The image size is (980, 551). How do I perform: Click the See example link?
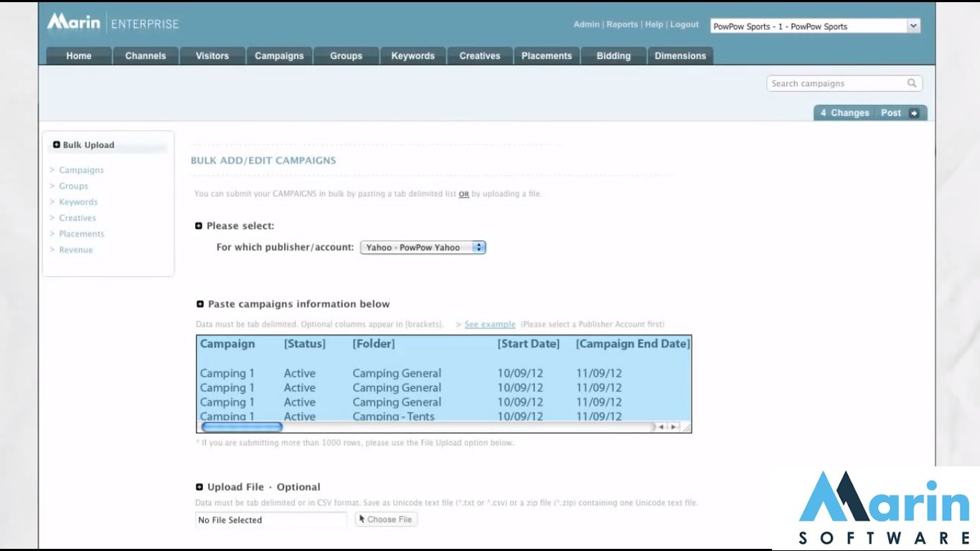pyautogui.click(x=489, y=324)
